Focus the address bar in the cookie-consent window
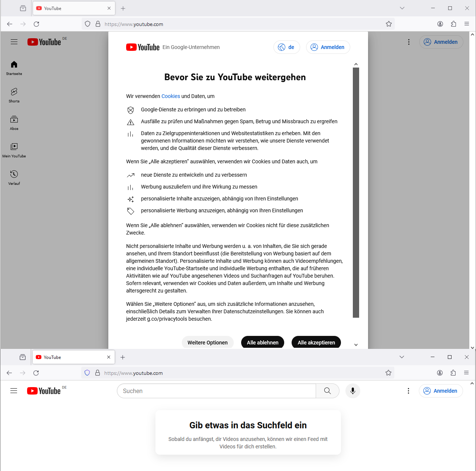This screenshot has width=476, height=471. pos(238,24)
